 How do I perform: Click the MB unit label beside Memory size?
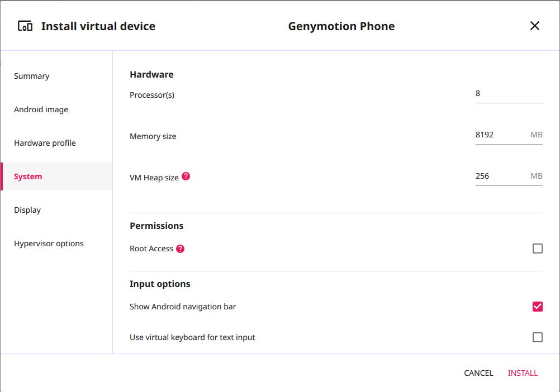pyautogui.click(x=537, y=135)
